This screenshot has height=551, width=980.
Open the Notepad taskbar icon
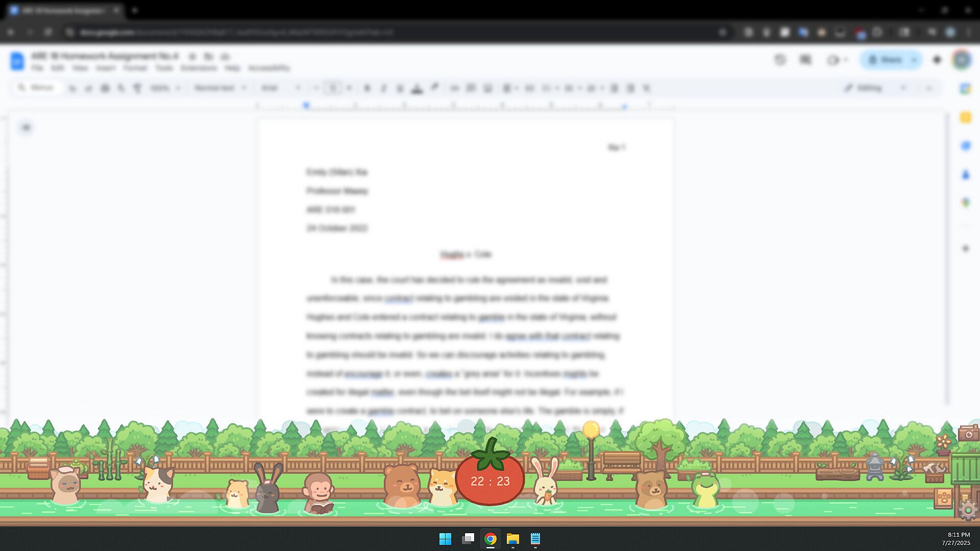(535, 539)
